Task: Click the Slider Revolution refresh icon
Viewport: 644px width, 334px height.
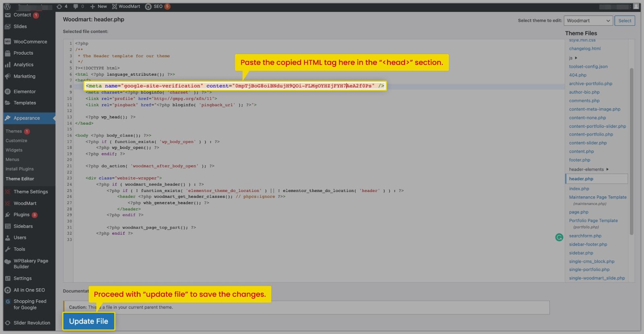Action: [8, 323]
